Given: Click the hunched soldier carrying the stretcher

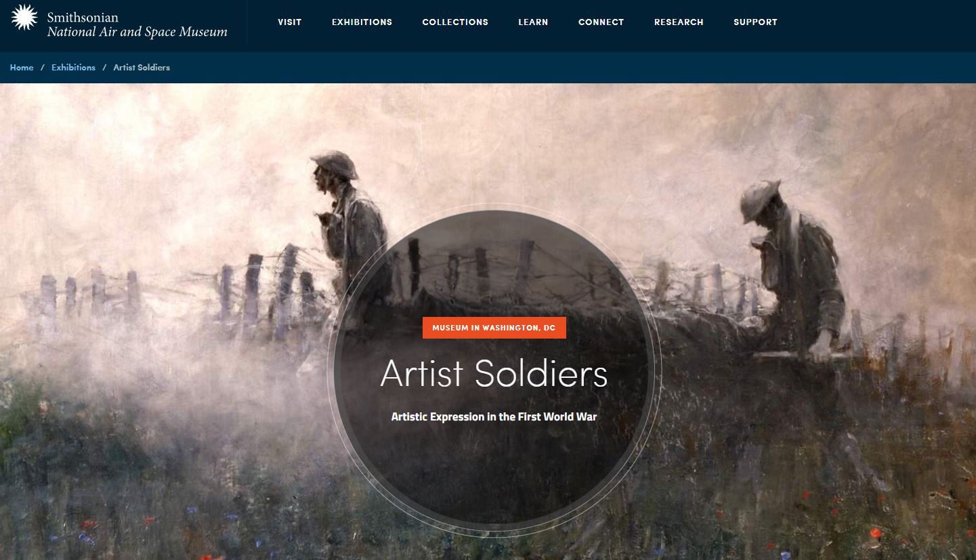Looking at the screenshot, I should pos(792,271).
